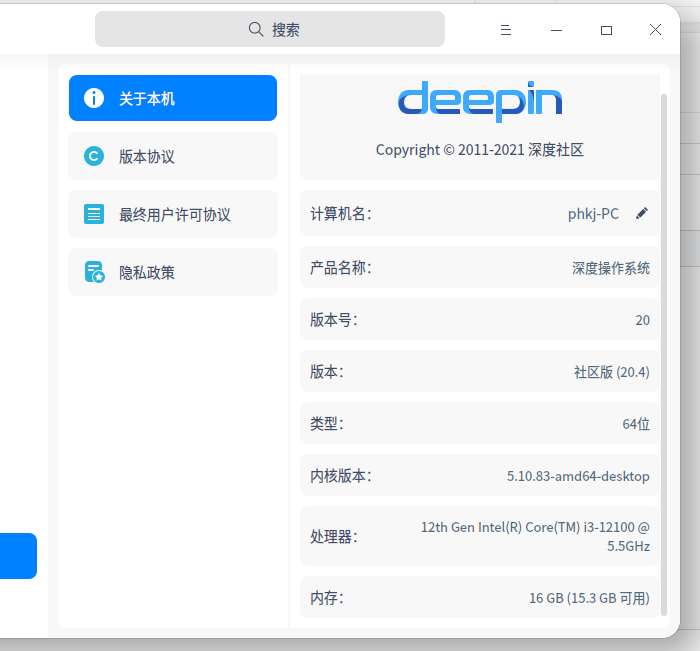Focus the 搜索 search field
Image resolution: width=700 pixels, height=651 pixels.
(x=270, y=29)
